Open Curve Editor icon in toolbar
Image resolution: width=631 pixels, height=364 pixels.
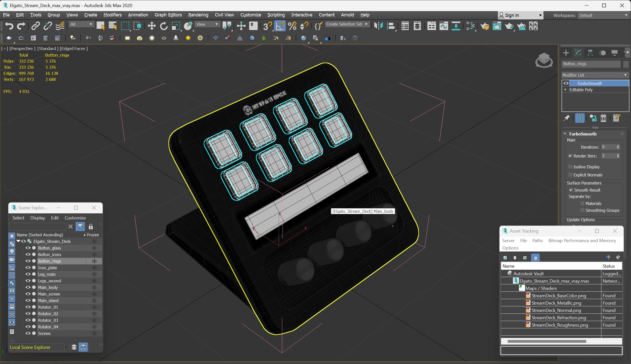coord(444,26)
